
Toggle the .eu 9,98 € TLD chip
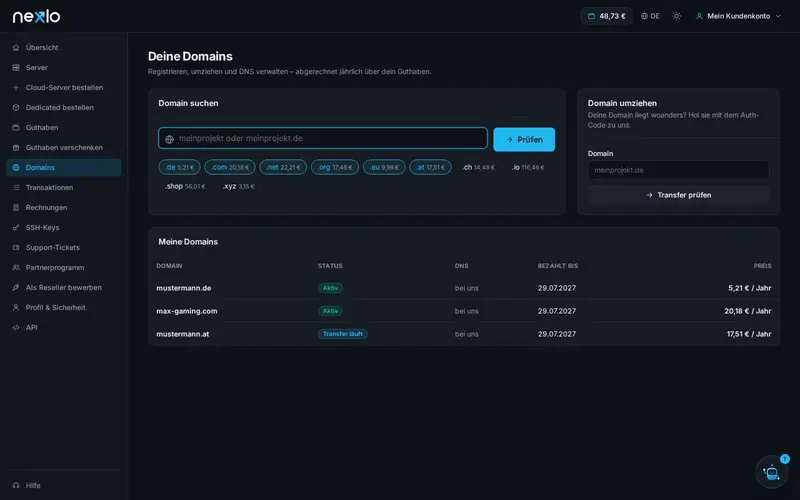[384, 167]
